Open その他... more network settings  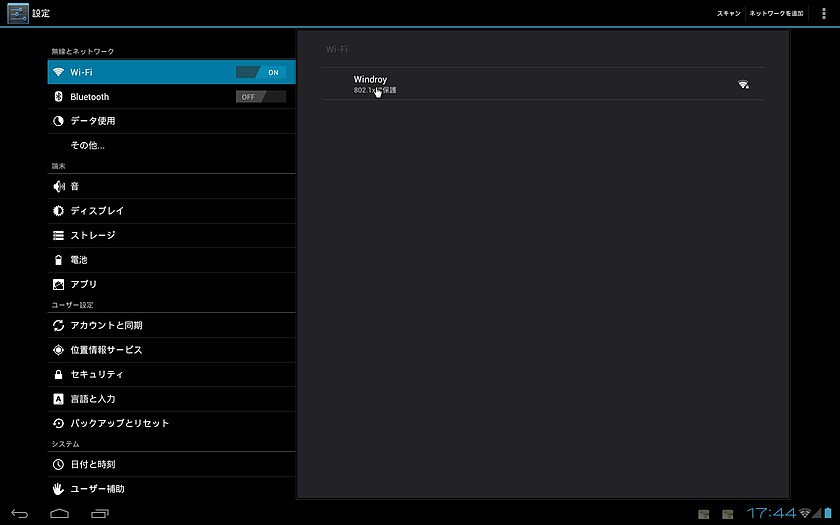click(171, 145)
